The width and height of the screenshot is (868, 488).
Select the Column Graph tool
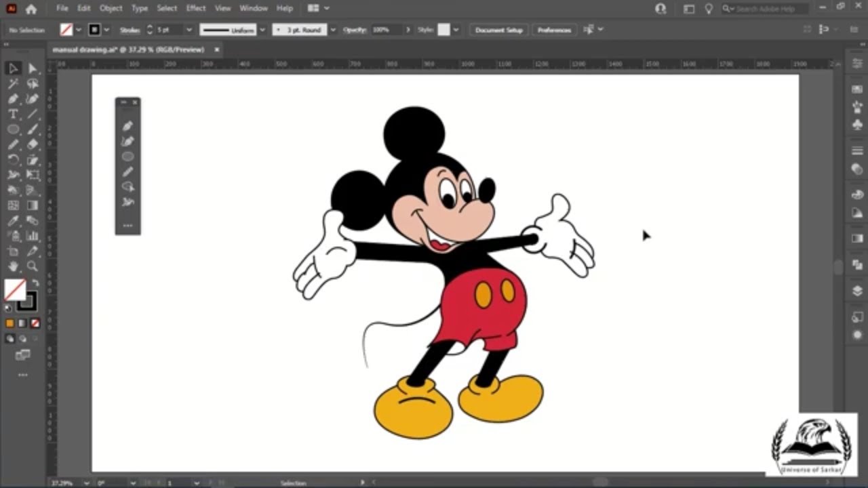pos(33,236)
